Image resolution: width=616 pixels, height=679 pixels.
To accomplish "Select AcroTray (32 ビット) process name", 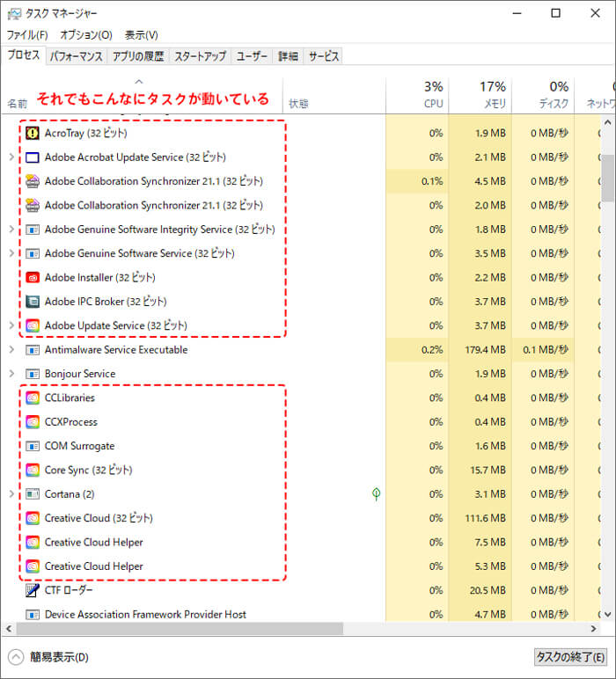I will tap(85, 133).
